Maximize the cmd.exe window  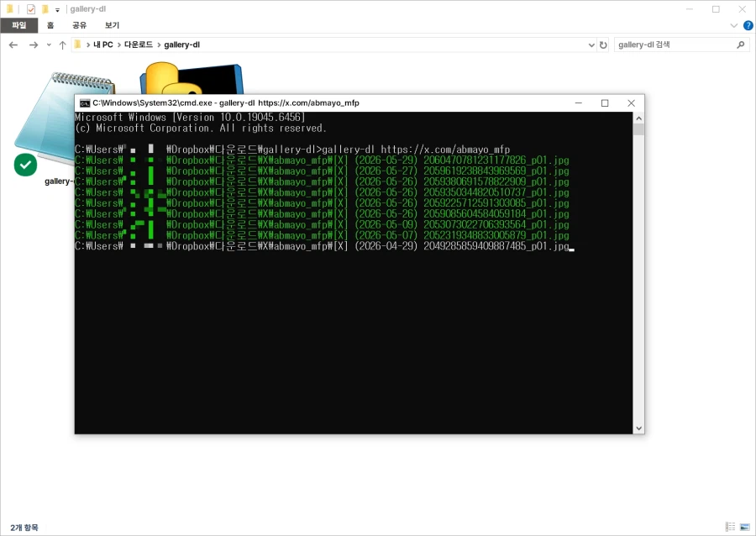605,103
